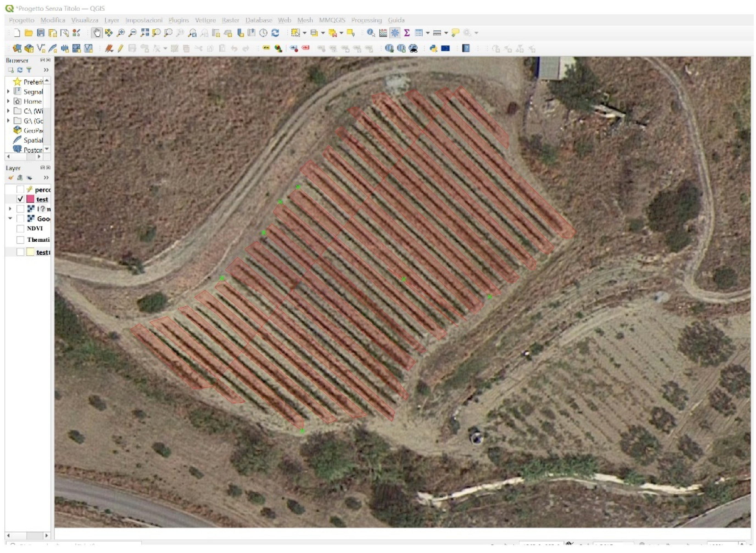Click the Browser panel scroll-down arrow

pos(47,149)
